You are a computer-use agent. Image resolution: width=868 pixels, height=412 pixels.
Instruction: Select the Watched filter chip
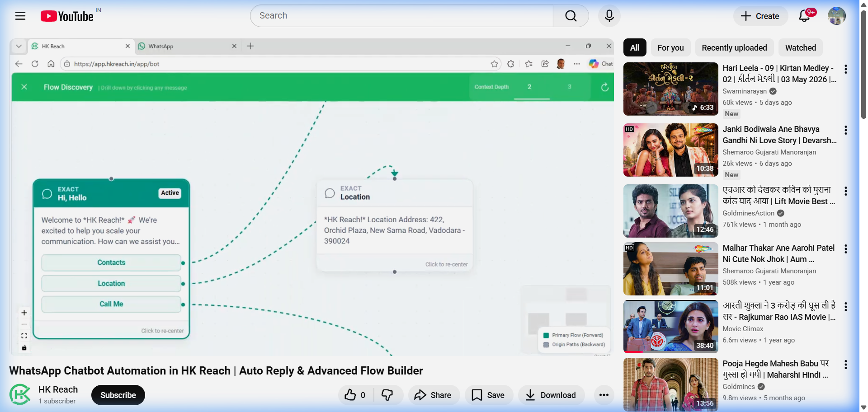(800, 47)
